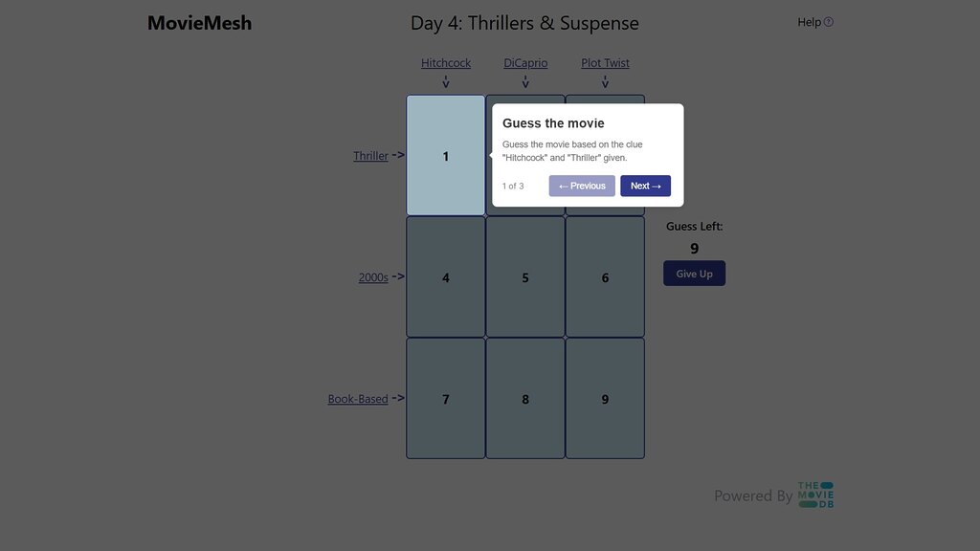Viewport: 980px width, 551px height.
Task: Click the down arrow under DiCaprio
Action: click(x=525, y=81)
